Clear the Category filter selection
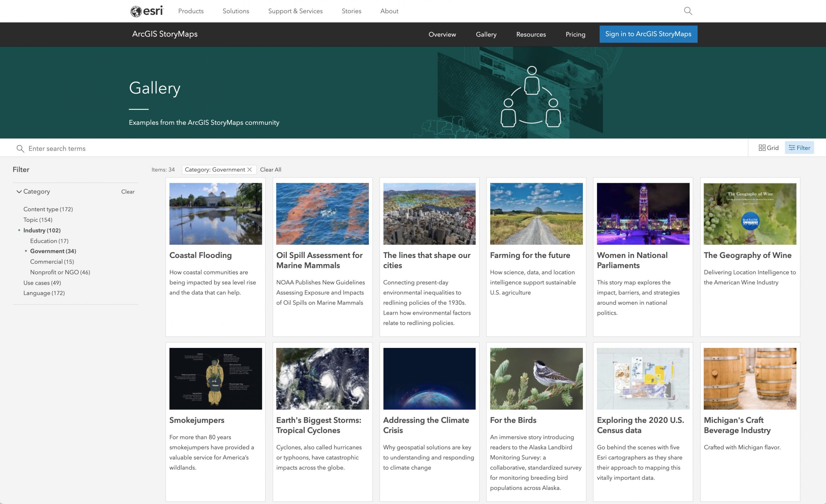 [128, 192]
